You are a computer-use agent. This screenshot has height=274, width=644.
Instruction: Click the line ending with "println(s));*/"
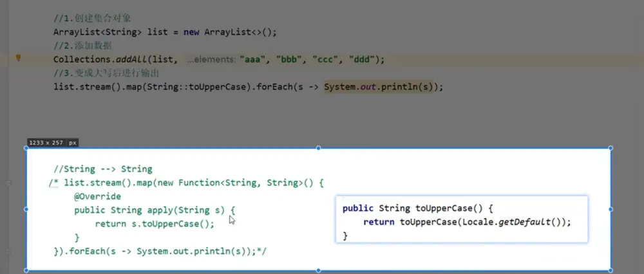(x=160, y=251)
